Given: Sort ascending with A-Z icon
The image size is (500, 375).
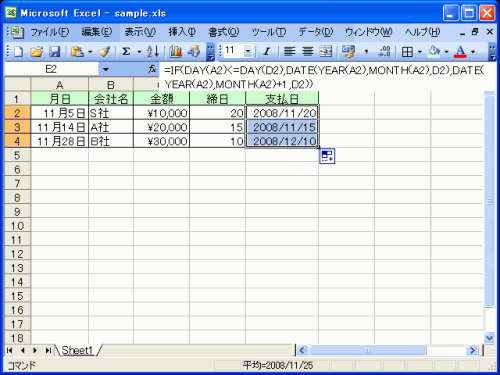Looking at the screenshot, I should pyautogui.click(x=153, y=51).
